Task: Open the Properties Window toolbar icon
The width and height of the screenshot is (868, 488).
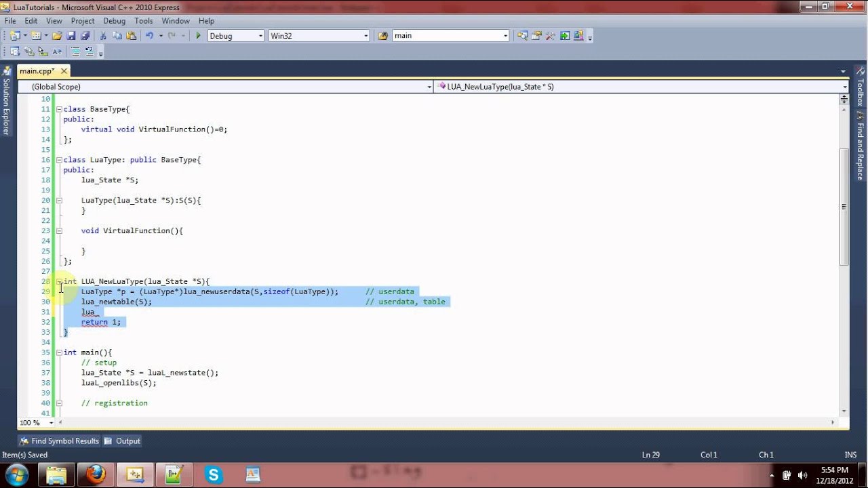Action: pyautogui.click(x=536, y=36)
